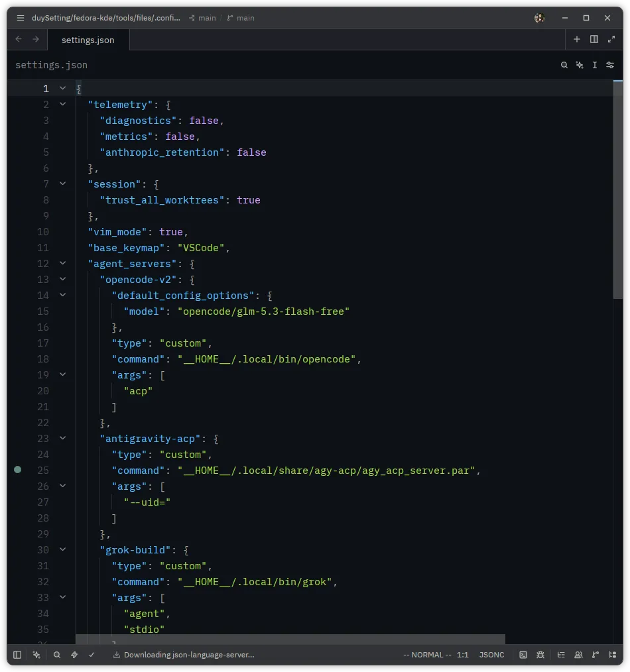Click line number 10 in gutter
The image size is (630, 672).
[43, 232]
